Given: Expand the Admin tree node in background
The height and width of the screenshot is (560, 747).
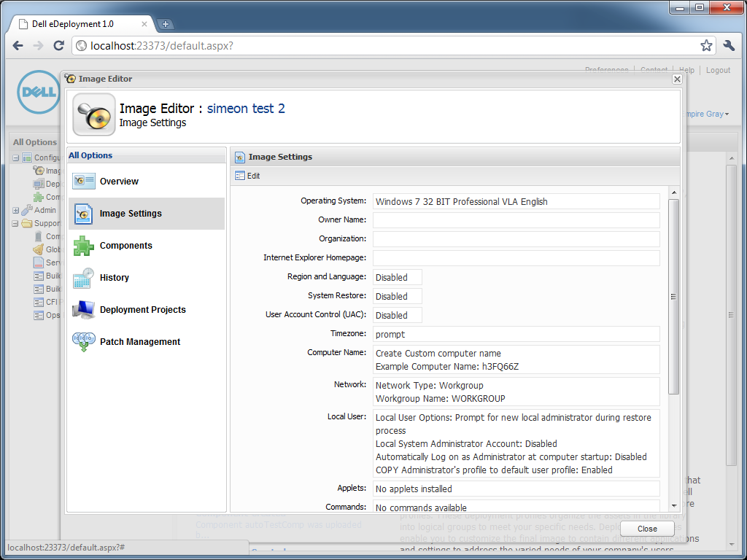Looking at the screenshot, I should pyautogui.click(x=16, y=210).
